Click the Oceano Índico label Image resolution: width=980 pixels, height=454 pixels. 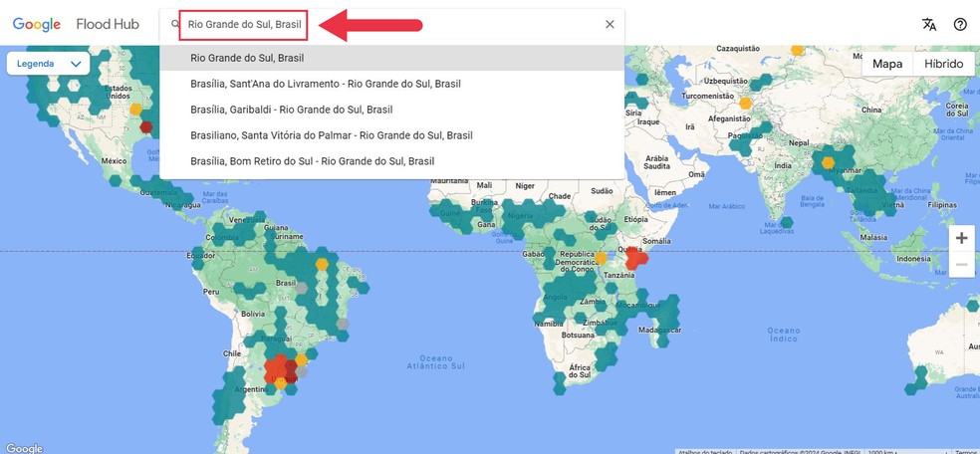[784, 335]
